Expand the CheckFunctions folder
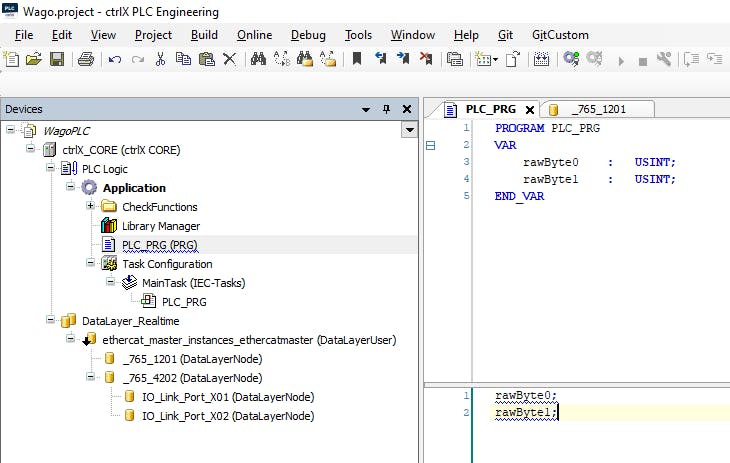The width and height of the screenshot is (730, 463). tap(90, 205)
